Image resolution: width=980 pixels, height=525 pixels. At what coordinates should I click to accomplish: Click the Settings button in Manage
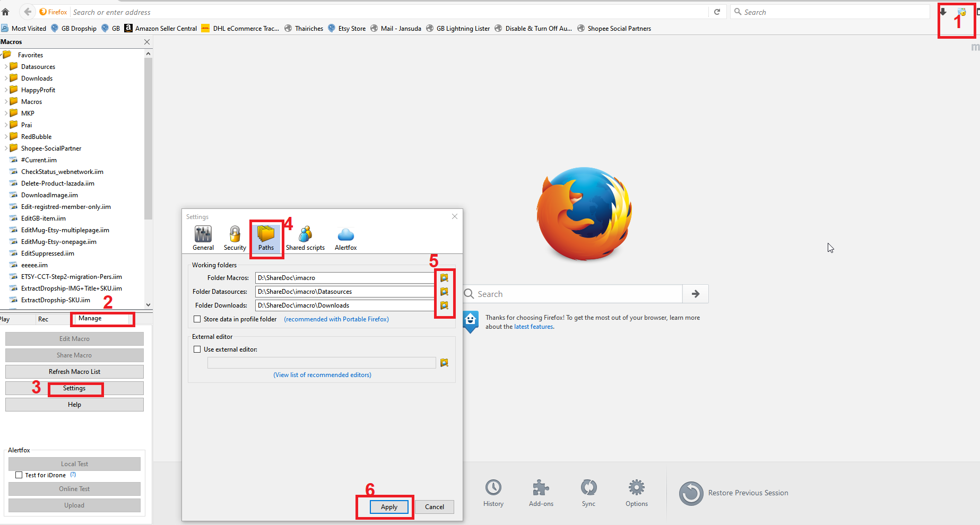pyautogui.click(x=74, y=388)
